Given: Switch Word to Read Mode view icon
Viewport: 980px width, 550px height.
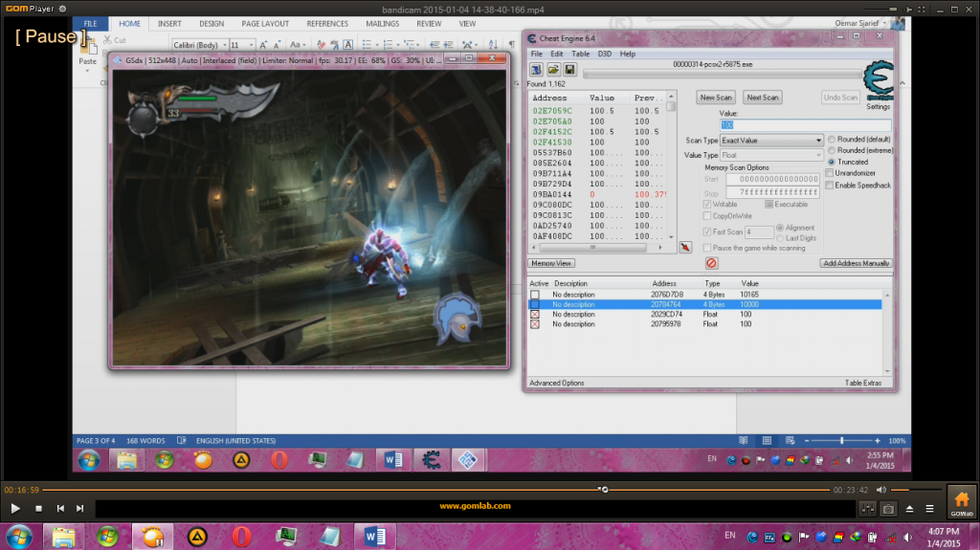Looking at the screenshot, I should [743, 441].
